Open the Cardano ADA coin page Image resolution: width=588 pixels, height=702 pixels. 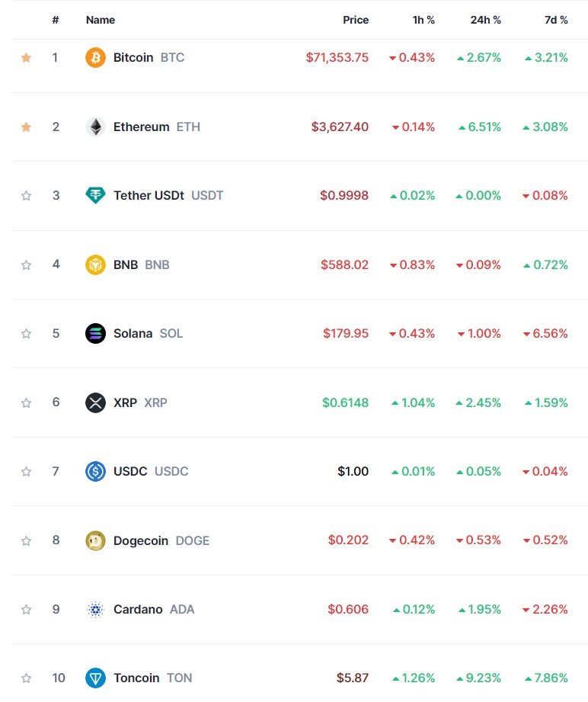point(154,609)
